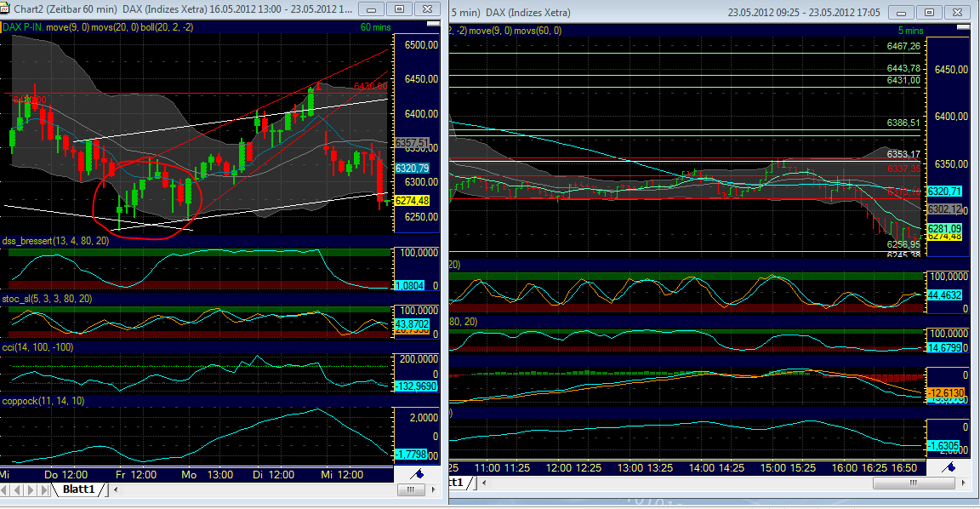980x509 pixels.
Task: Click the chart icon in the Chart2 title bar
Action: pos(7,7)
